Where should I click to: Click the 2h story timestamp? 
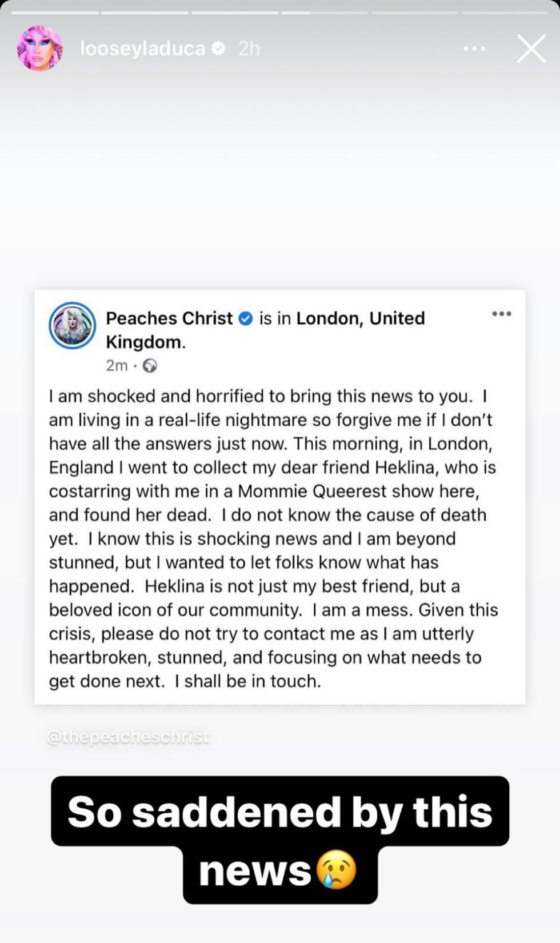coord(249,49)
